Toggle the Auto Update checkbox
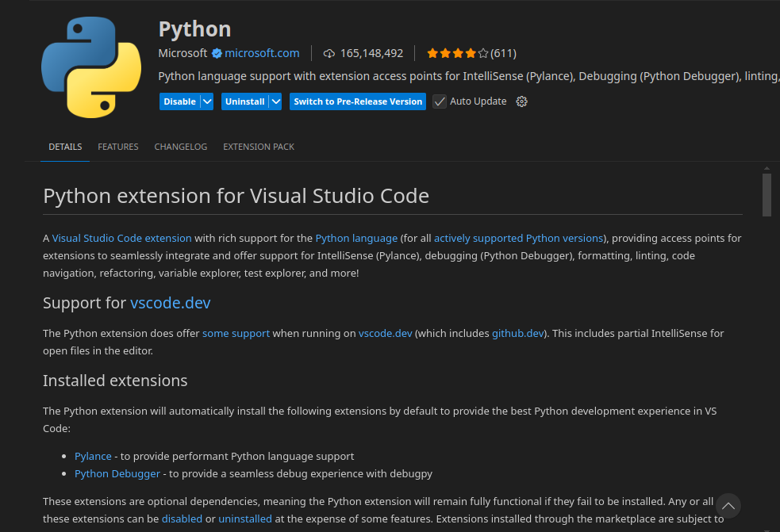Image resolution: width=780 pixels, height=532 pixels. 440,101
